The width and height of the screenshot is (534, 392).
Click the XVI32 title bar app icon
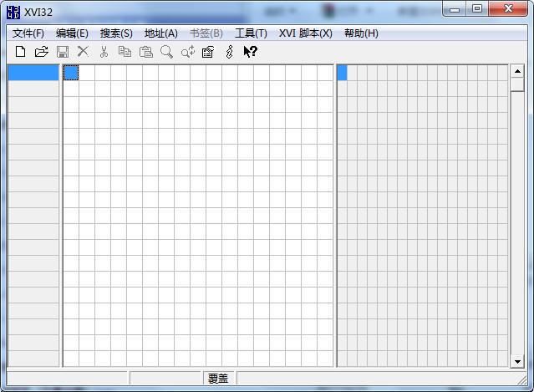pyautogui.click(x=13, y=13)
